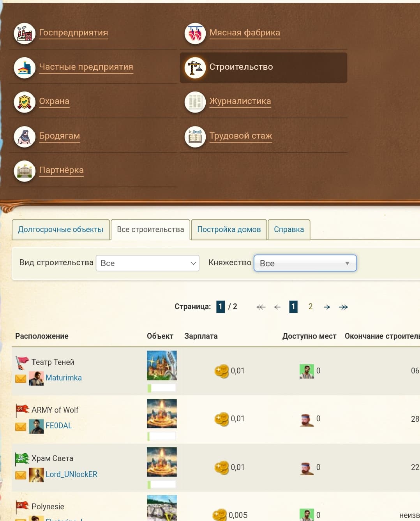This screenshot has width=420, height=521.
Task: Click the envelope icon next to FEODAL
Action: pyautogui.click(x=21, y=427)
